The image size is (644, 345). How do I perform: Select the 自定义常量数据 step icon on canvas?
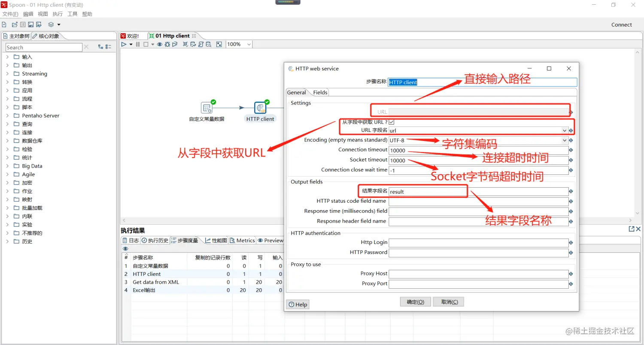tap(207, 108)
